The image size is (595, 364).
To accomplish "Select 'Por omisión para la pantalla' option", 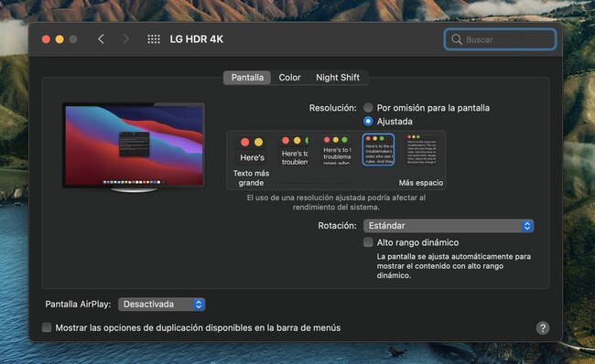I will click(x=368, y=108).
